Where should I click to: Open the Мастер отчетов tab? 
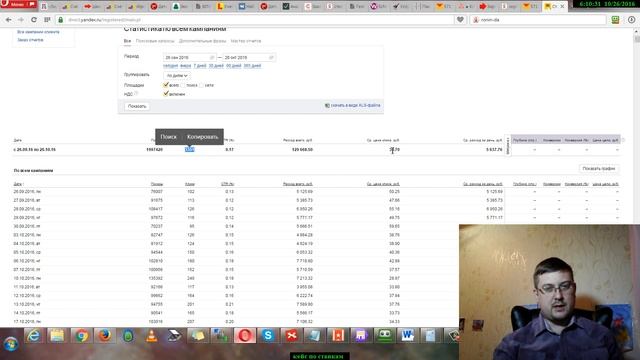tap(246, 41)
